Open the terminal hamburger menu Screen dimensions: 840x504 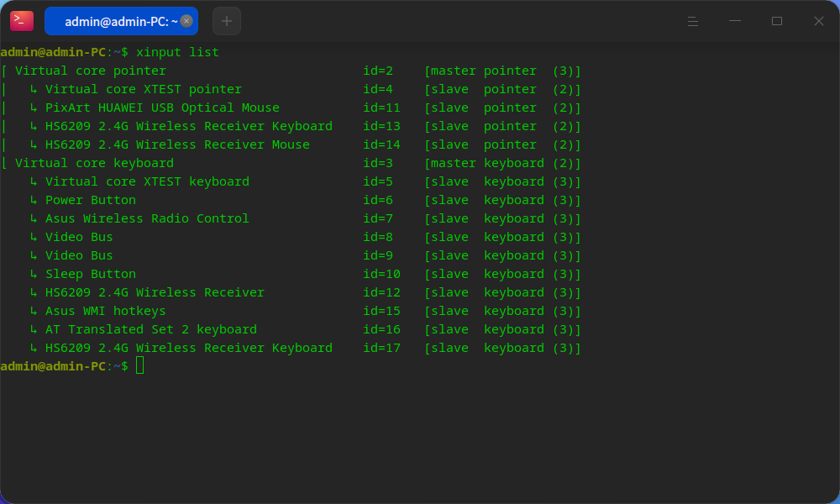click(x=693, y=21)
